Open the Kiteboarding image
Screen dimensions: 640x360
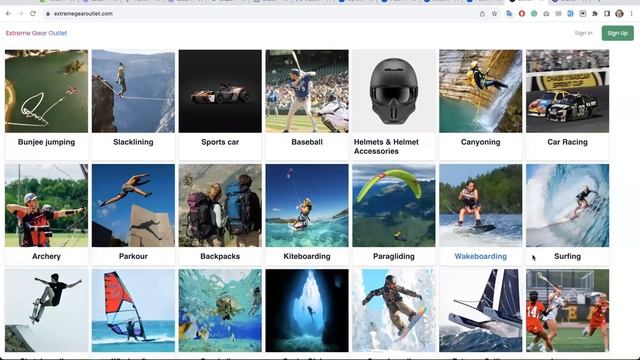pyautogui.click(x=307, y=205)
